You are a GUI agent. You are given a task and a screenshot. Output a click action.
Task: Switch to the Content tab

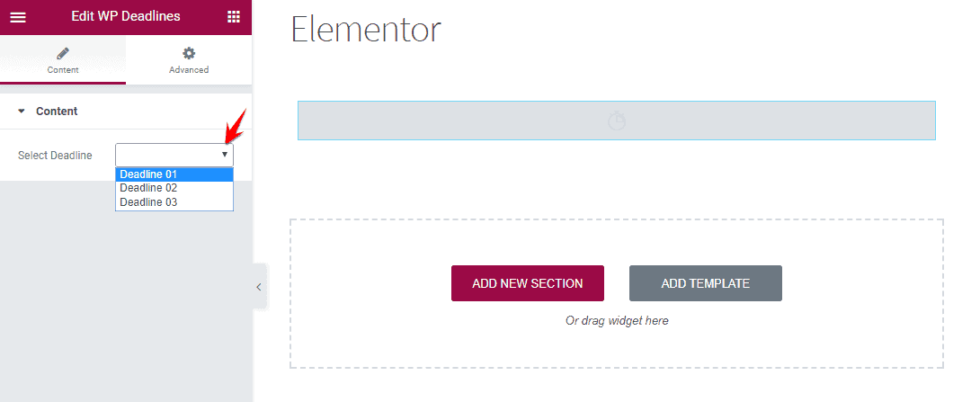point(63,60)
